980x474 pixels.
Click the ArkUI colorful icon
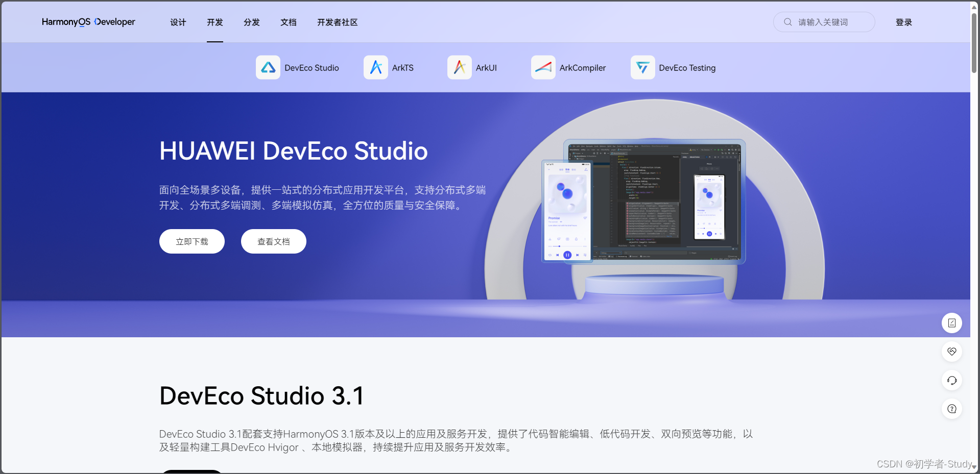pyautogui.click(x=460, y=67)
